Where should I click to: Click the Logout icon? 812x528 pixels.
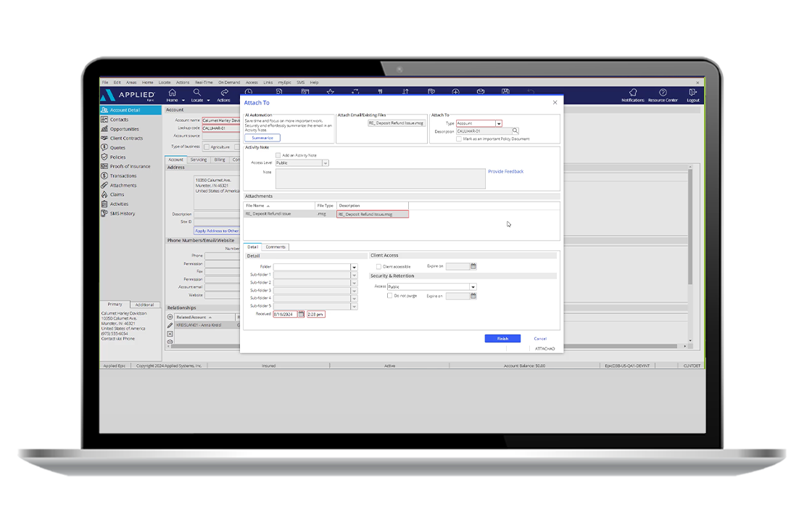click(693, 93)
